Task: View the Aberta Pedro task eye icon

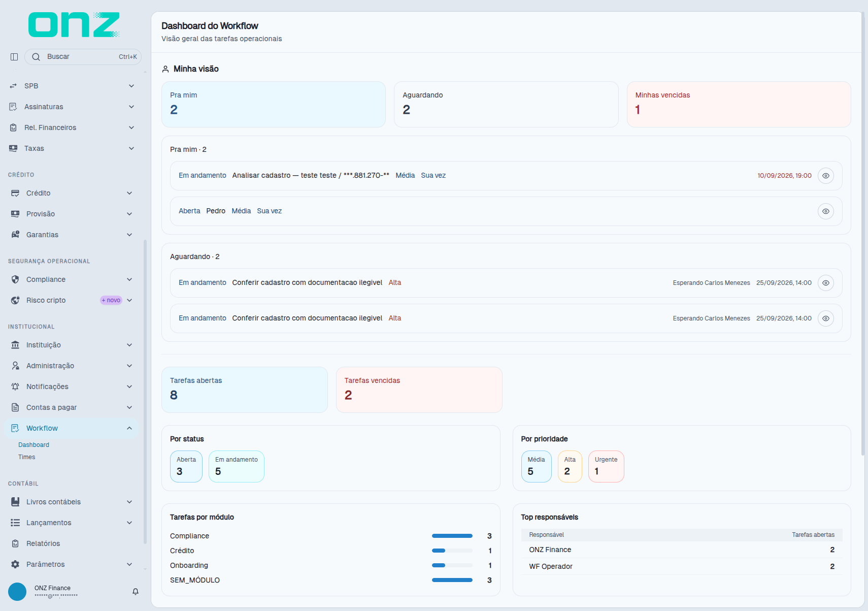Action: click(826, 211)
